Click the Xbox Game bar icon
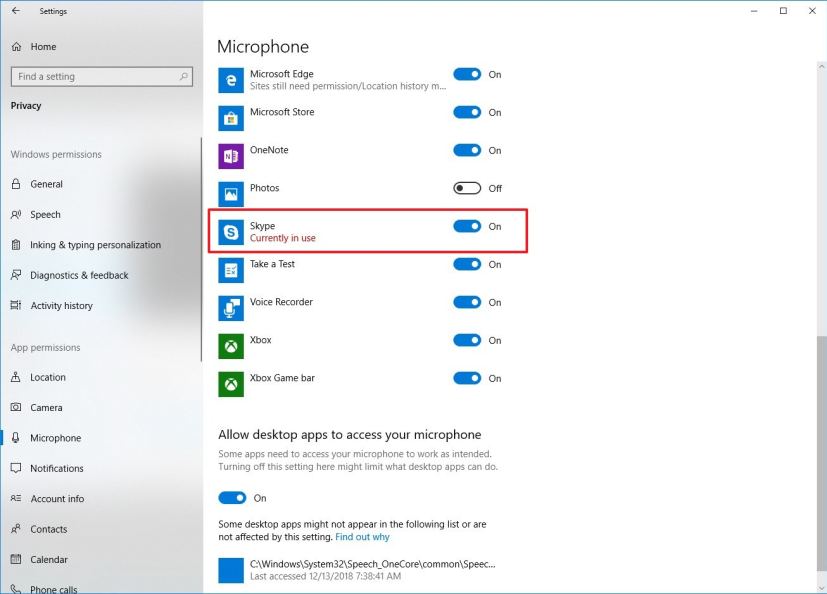 tap(231, 384)
